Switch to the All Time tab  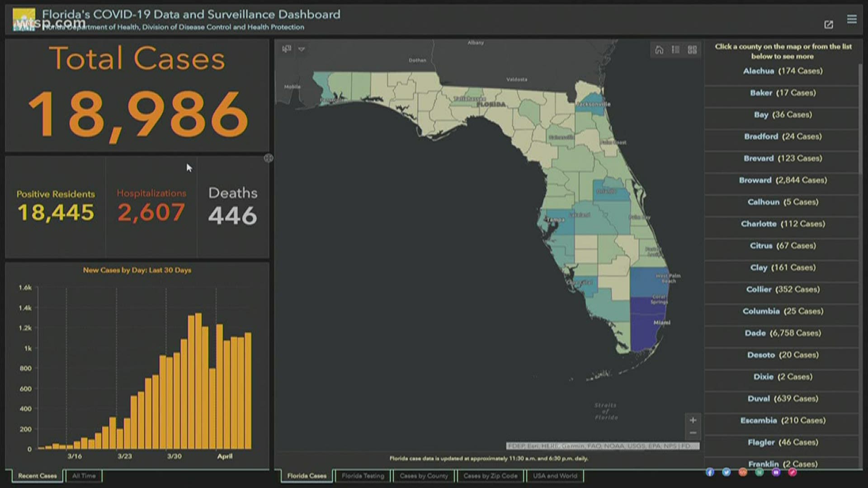click(x=84, y=476)
